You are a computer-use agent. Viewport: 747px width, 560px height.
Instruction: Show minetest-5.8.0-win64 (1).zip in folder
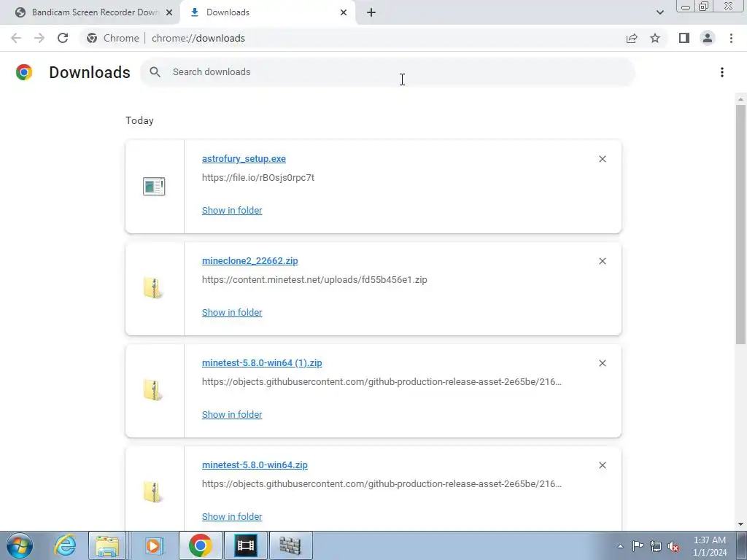[x=232, y=415]
